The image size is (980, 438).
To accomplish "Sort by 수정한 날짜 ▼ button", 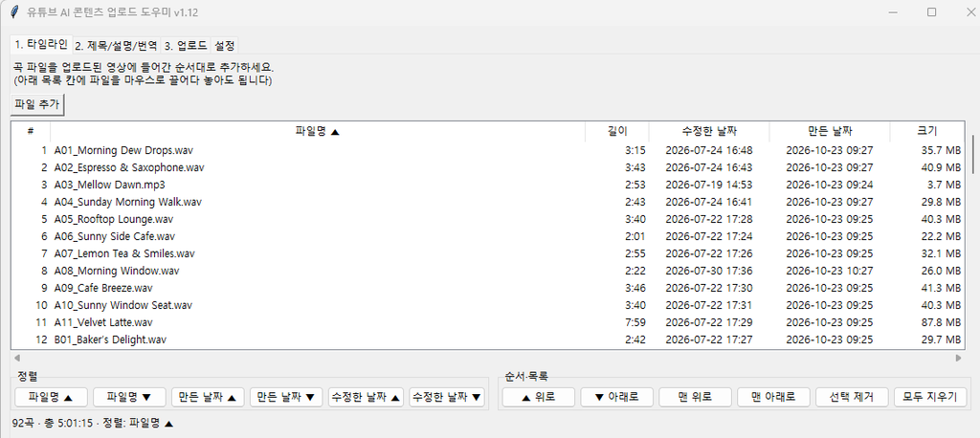I will 447,397.
